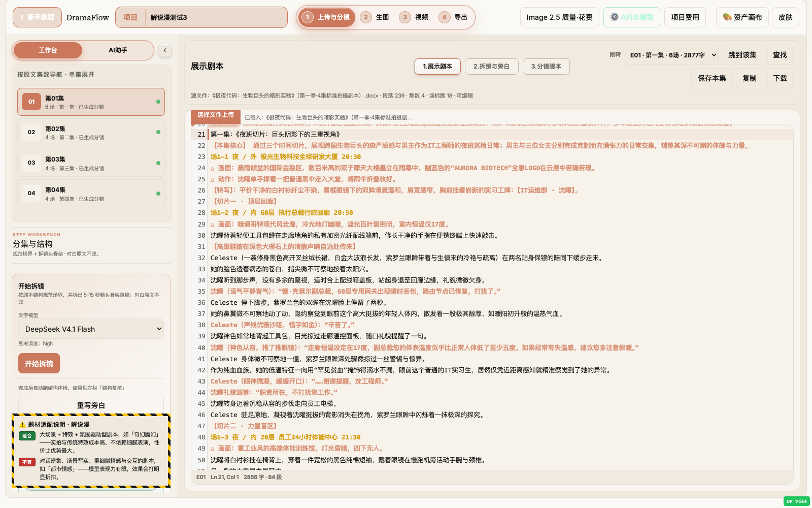Open 皮肤 skin selector

coord(785,17)
